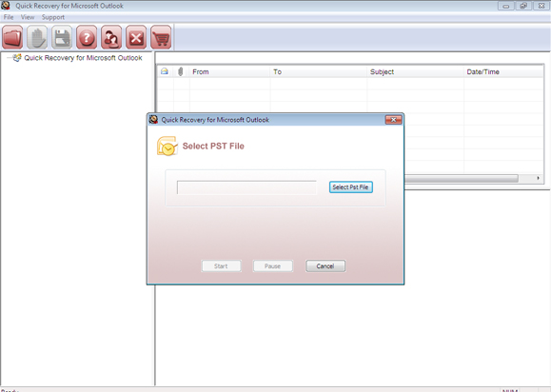The image size is (551, 392).
Task: Select Quick Recovery for Microsoft Outlook tree node
Action: (83, 58)
